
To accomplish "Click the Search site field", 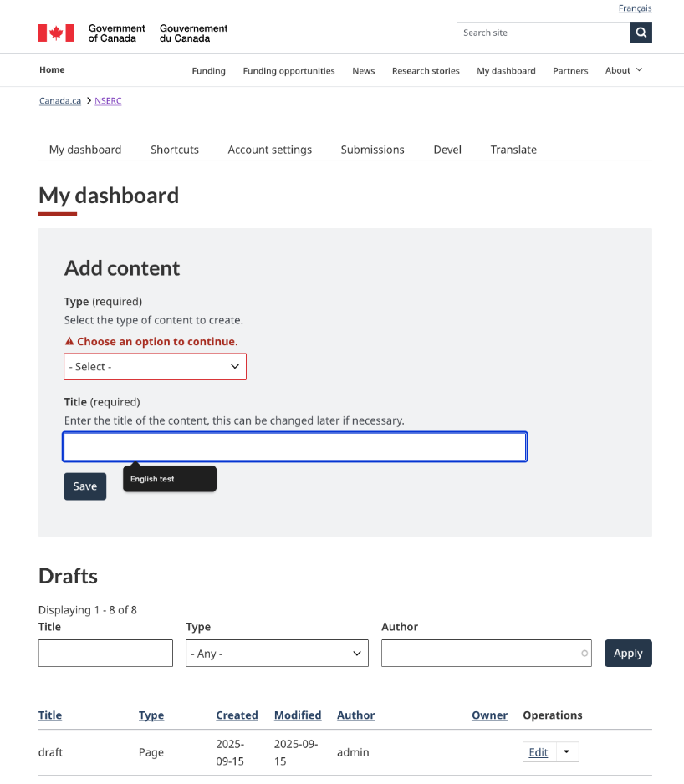I will tap(543, 33).
